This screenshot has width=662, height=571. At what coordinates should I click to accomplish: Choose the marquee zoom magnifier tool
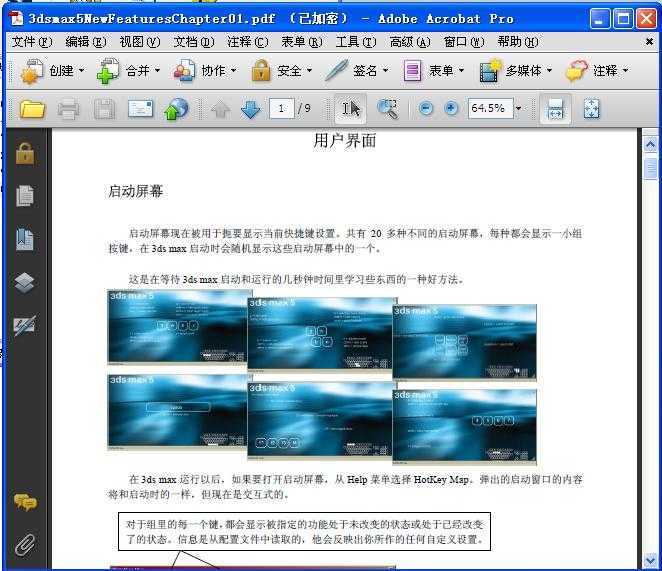[x=387, y=109]
